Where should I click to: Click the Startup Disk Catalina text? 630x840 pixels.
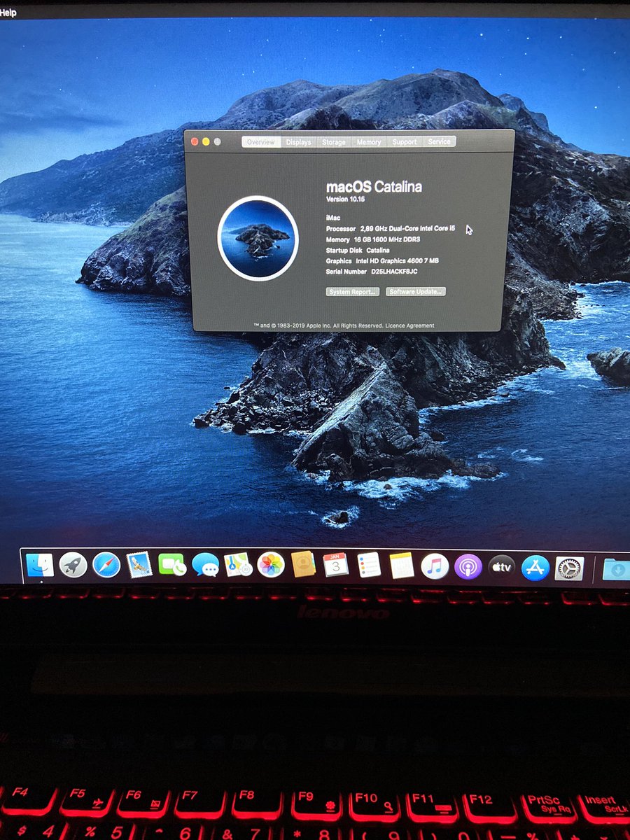358,250
